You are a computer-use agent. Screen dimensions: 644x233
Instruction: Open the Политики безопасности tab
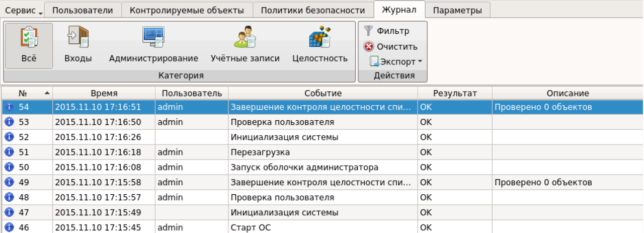313,10
